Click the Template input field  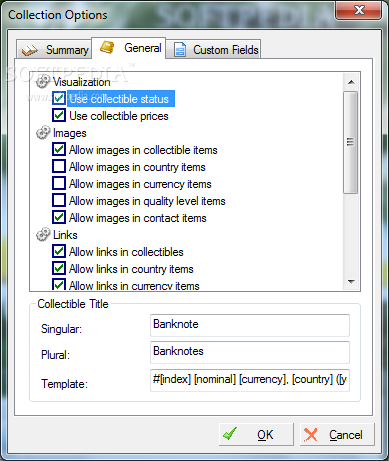point(250,380)
